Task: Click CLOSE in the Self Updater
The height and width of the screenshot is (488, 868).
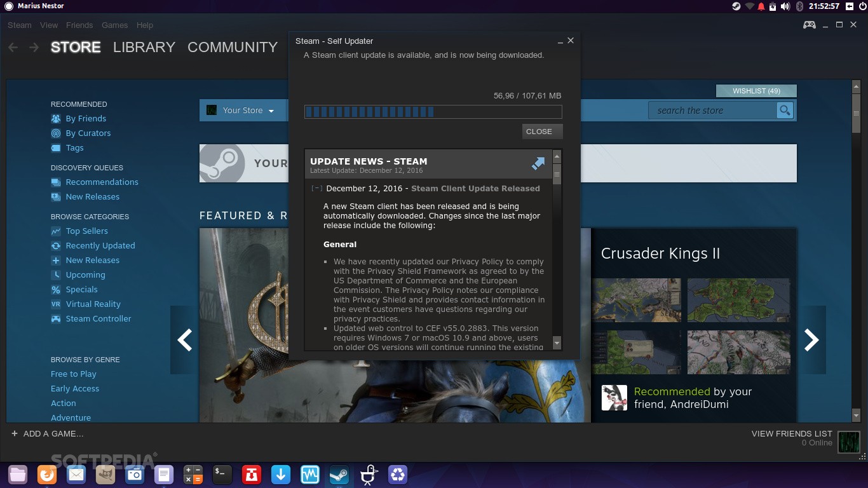Action: tap(542, 132)
